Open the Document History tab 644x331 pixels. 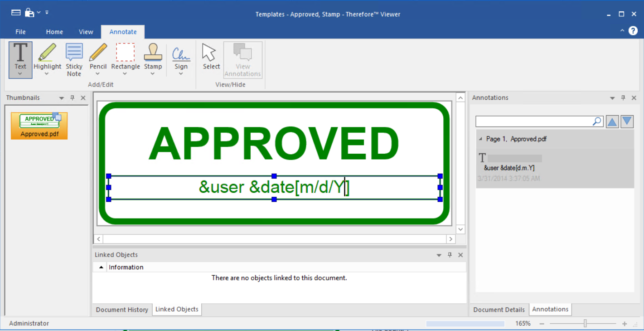[x=121, y=309]
